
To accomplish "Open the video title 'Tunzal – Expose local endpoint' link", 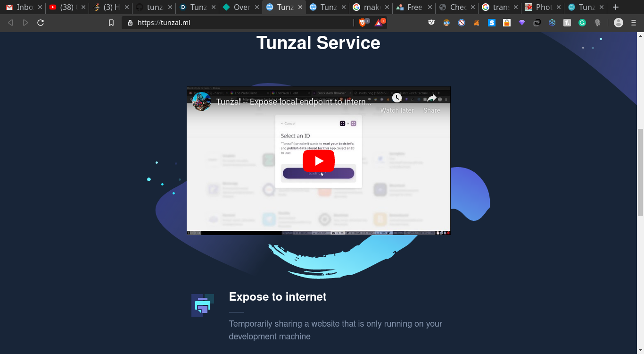I will [294, 101].
